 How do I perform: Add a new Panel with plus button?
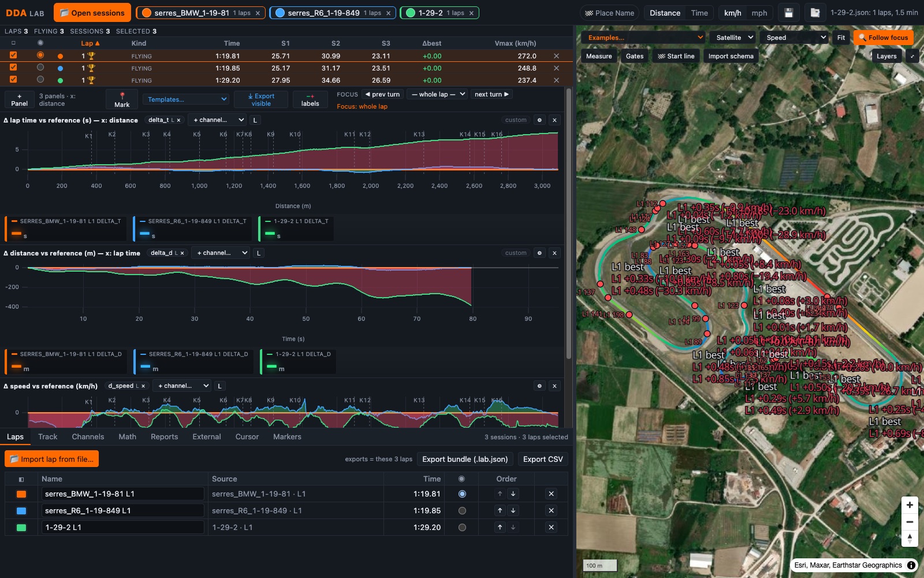pyautogui.click(x=19, y=99)
